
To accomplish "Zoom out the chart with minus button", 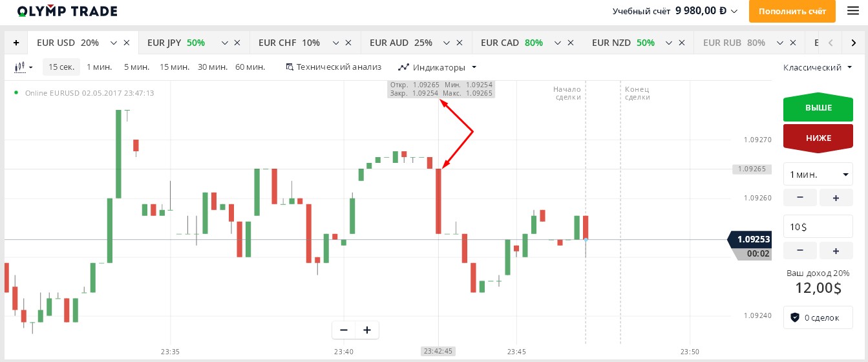I will (x=344, y=330).
